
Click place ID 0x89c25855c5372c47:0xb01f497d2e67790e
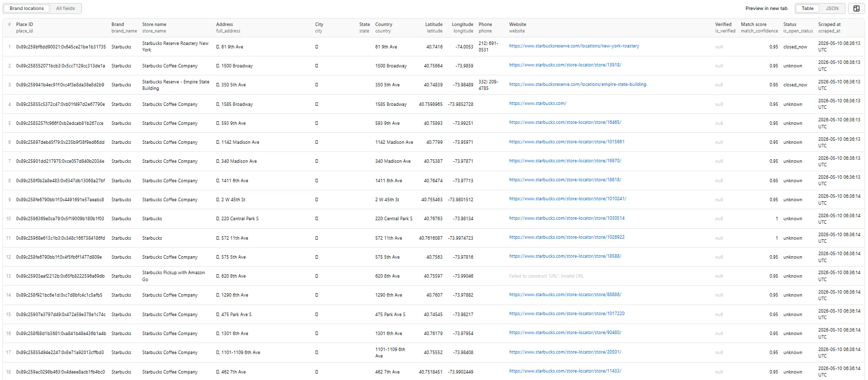click(x=60, y=104)
